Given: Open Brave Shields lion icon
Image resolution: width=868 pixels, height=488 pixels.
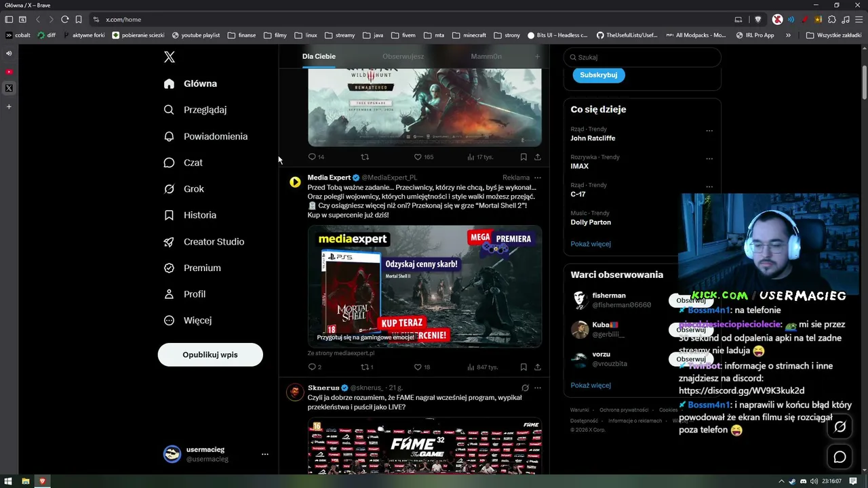Looking at the screenshot, I should [x=758, y=20].
